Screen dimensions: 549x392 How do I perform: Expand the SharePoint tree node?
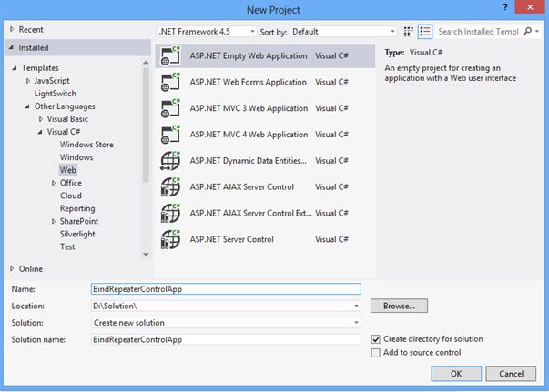[x=53, y=221]
